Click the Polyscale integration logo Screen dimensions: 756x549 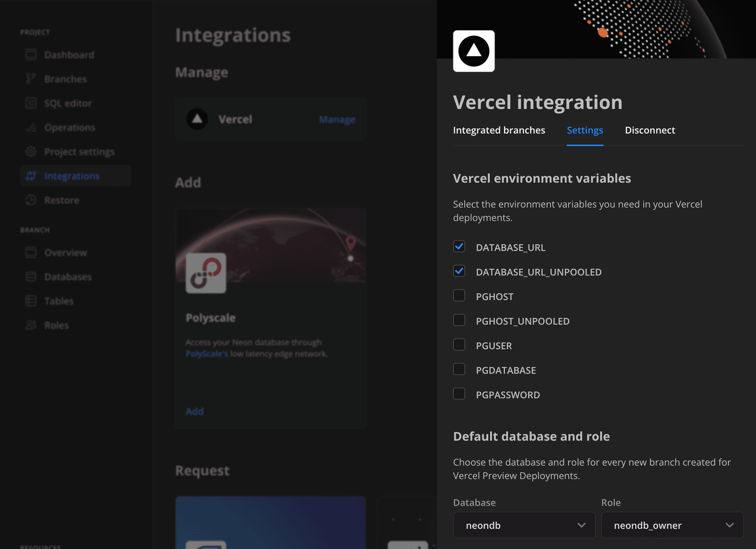point(206,273)
